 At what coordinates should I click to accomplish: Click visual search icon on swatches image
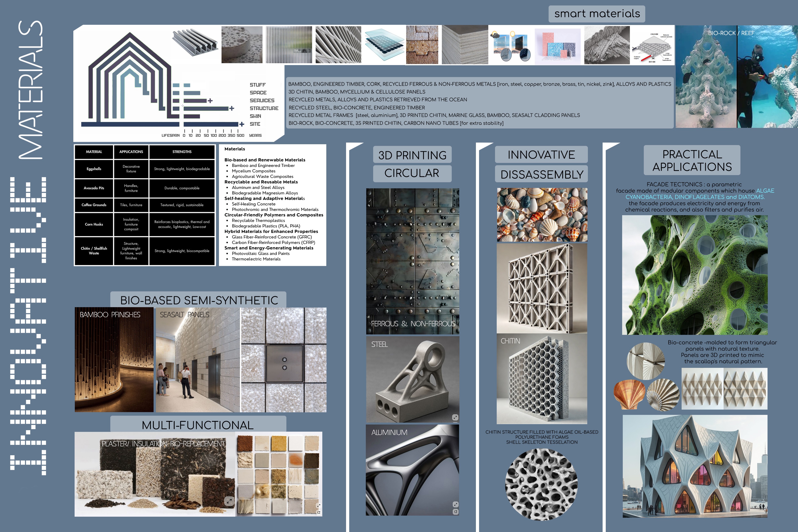(x=319, y=512)
